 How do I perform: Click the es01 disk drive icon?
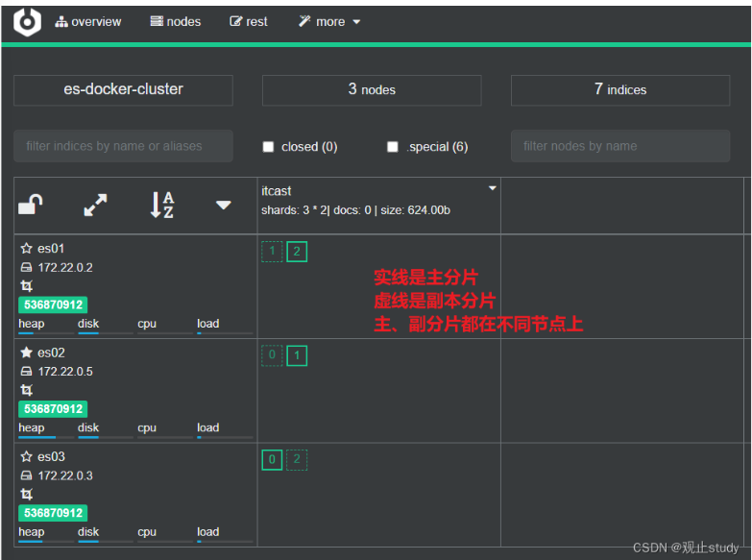tap(26, 267)
